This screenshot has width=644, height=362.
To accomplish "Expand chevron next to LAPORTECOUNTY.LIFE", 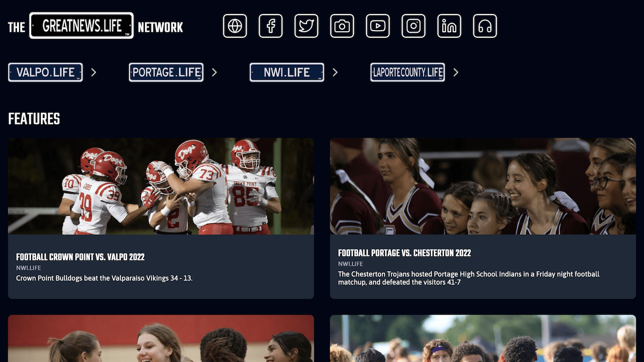I will click(456, 72).
